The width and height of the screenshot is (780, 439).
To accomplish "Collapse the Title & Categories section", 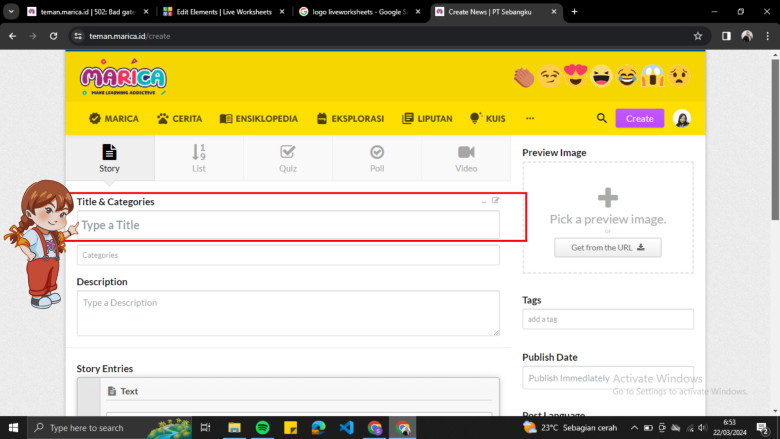I will tap(483, 201).
